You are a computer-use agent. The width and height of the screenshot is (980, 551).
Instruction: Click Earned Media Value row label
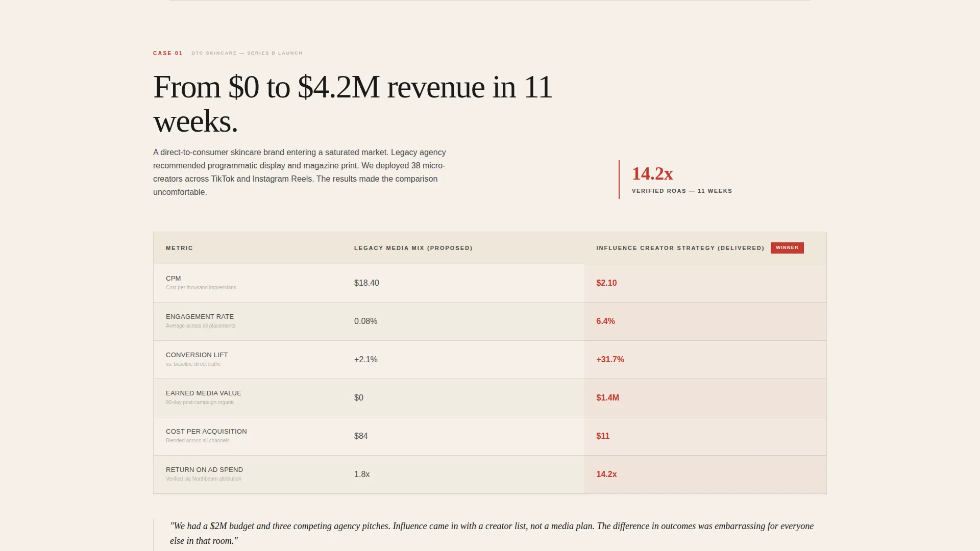[x=204, y=393]
